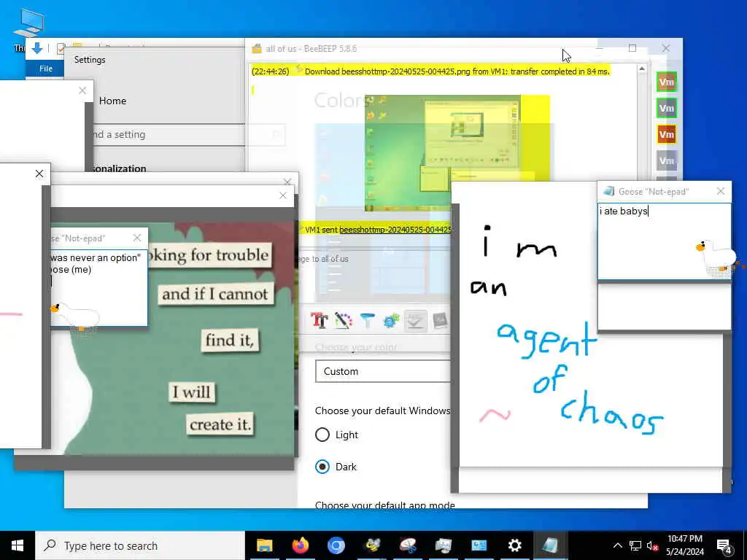Open the Settings gear in the taskbar
Image resolution: width=747 pixels, height=560 pixels.
point(514,545)
